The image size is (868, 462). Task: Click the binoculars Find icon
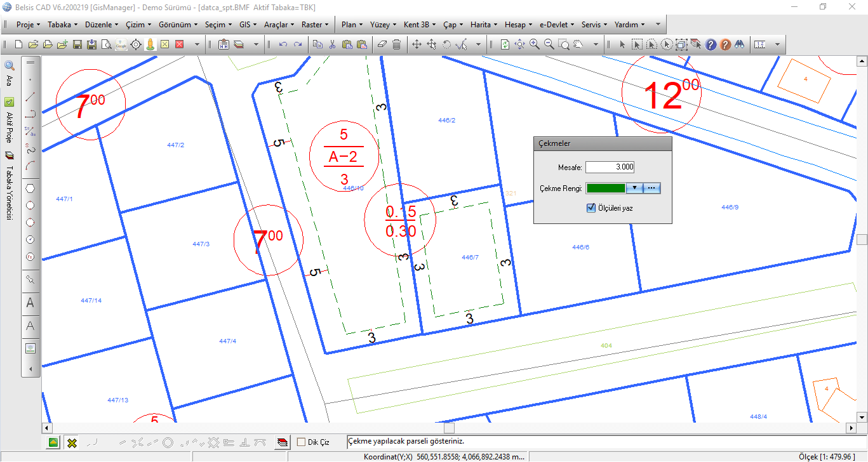739,44
